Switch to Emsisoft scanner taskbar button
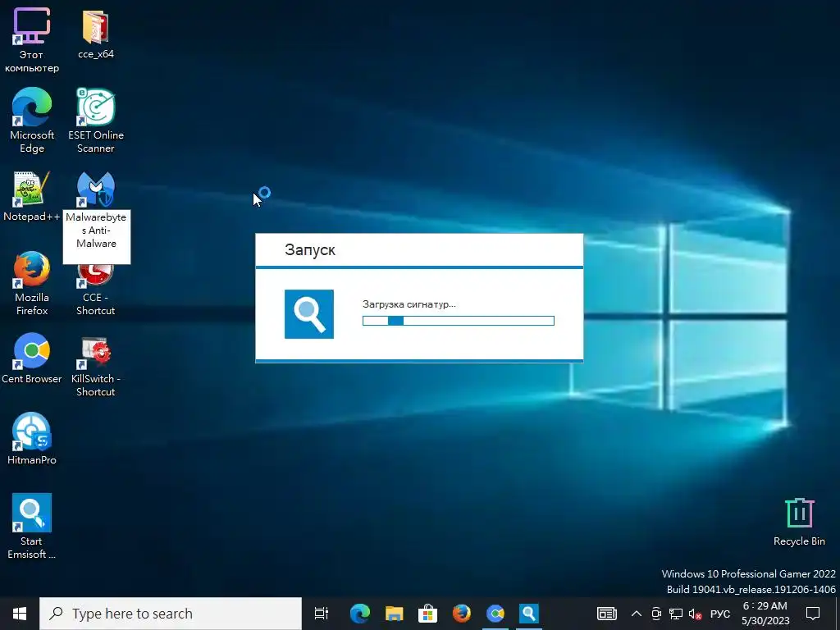 (x=529, y=614)
